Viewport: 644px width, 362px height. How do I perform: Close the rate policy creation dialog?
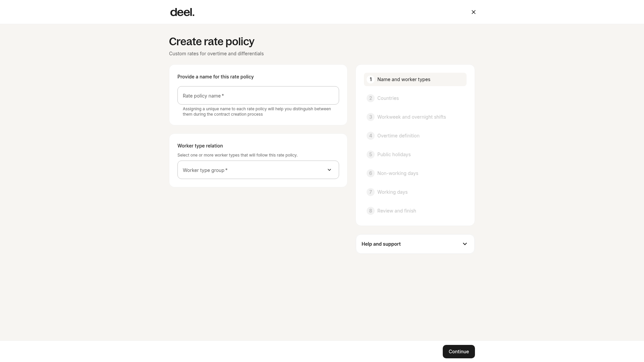click(473, 12)
